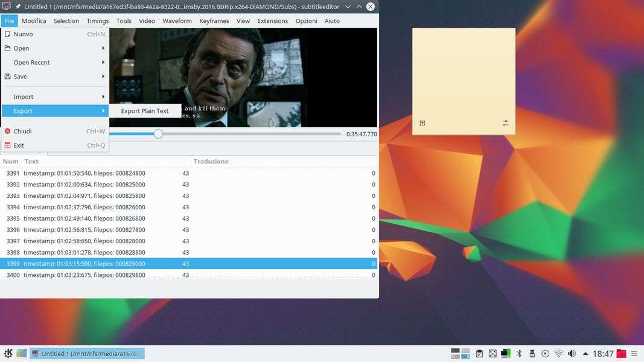Open the KDE application launcher
This screenshot has height=362, width=644.
click(x=8, y=354)
